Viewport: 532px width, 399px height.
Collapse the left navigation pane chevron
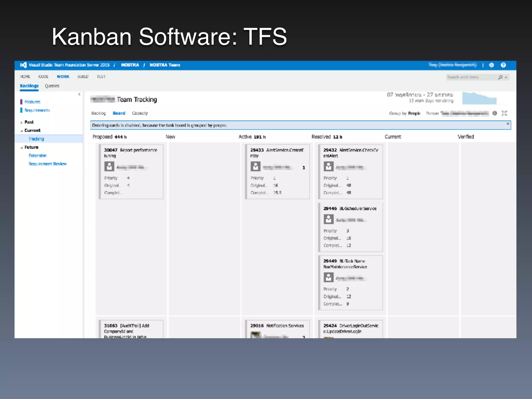pos(79,94)
